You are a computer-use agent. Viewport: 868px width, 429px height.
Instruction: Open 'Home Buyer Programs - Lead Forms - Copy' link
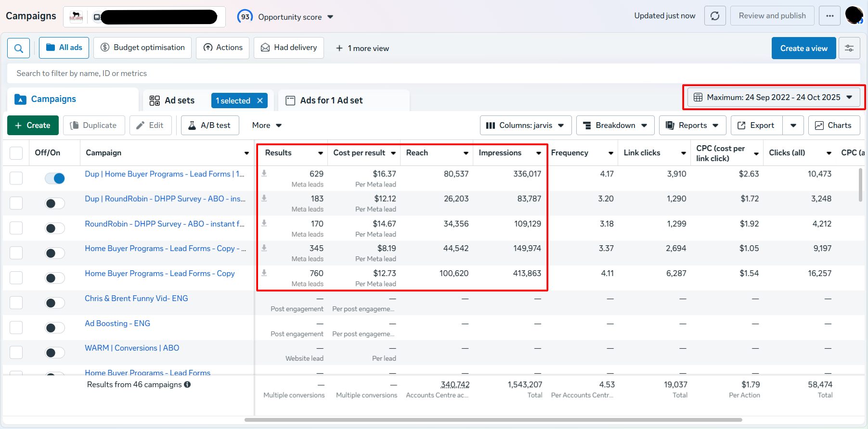click(x=160, y=273)
